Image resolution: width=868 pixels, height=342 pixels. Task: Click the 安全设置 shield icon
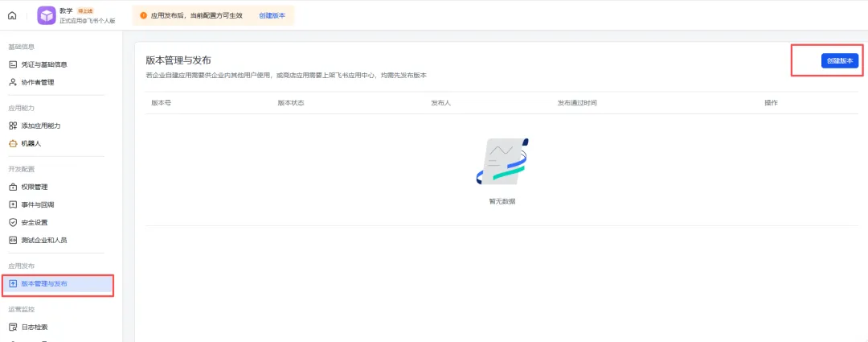click(14, 222)
